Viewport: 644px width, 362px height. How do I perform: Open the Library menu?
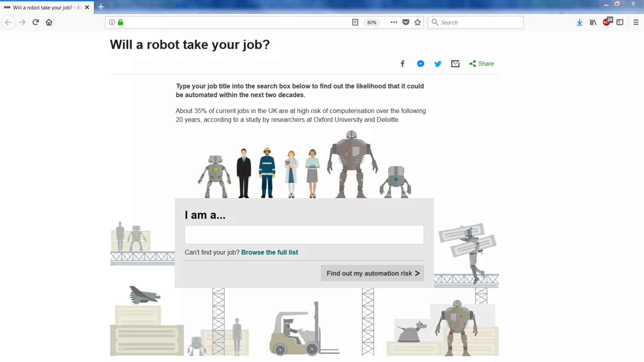pos(593,22)
